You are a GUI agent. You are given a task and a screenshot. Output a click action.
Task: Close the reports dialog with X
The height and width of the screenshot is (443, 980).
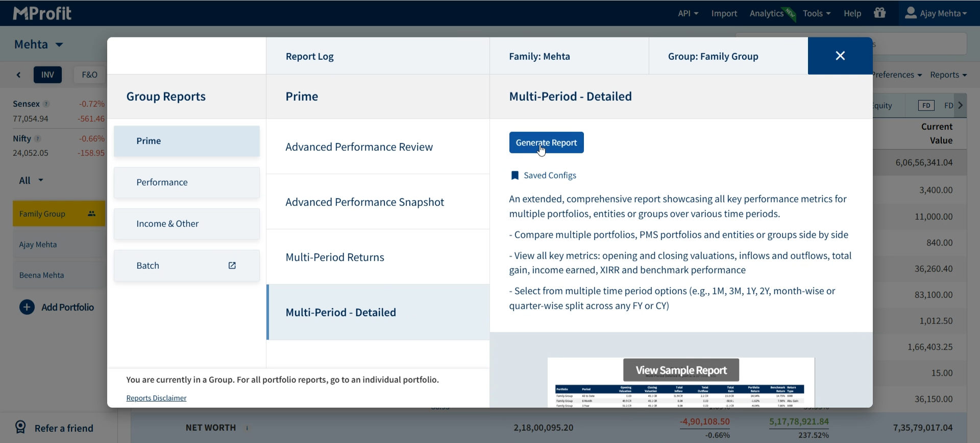(x=840, y=56)
